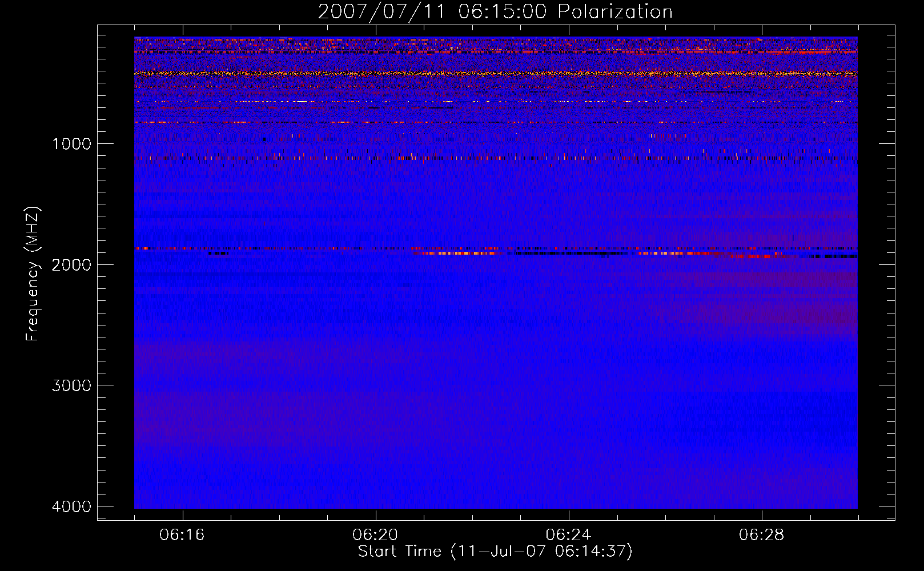Click the 06:20 time tick label

pyautogui.click(x=375, y=535)
